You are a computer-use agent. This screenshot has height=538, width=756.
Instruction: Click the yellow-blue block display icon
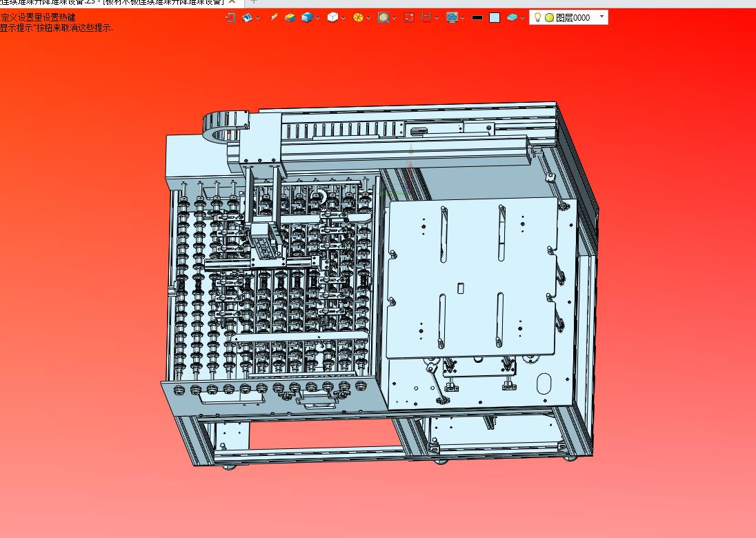tap(290, 18)
